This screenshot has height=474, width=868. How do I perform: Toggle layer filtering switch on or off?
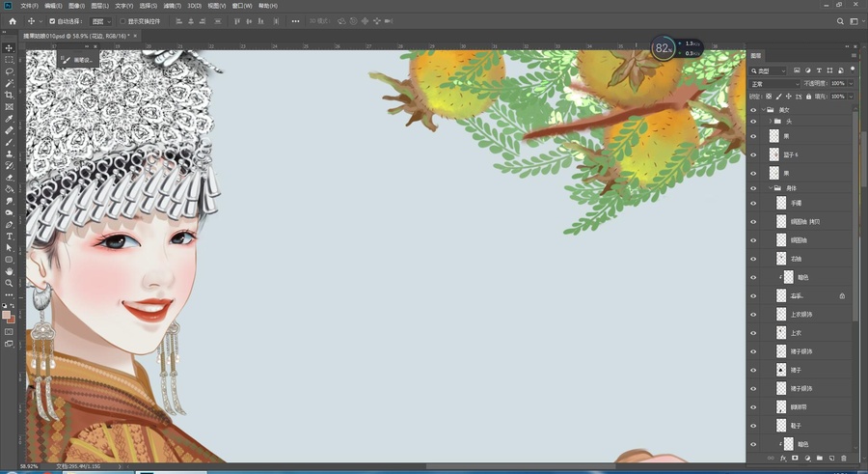point(852,70)
